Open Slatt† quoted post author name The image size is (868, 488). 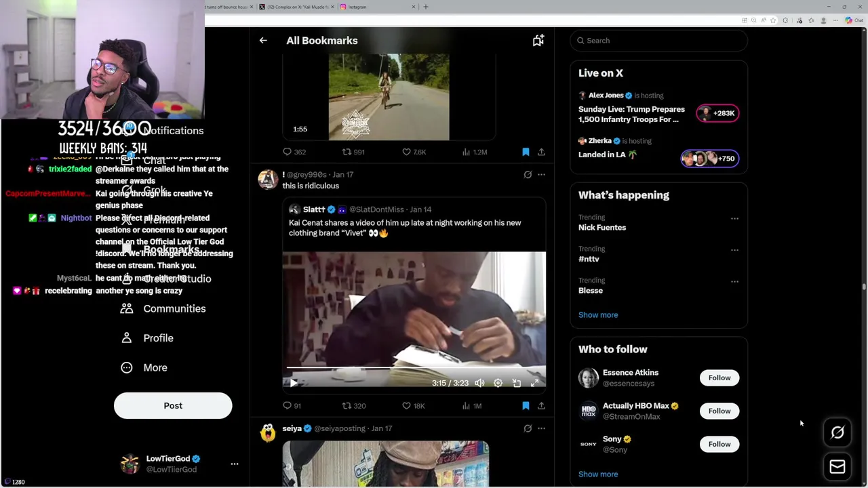tap(314, 209)
